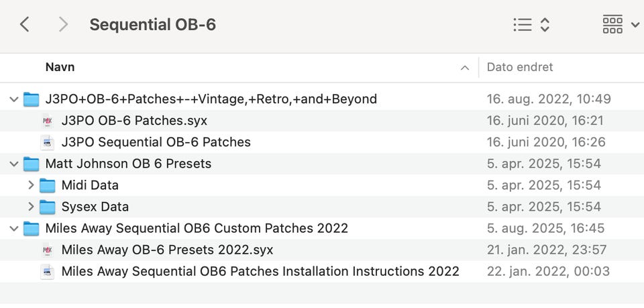Expand the Sysex Data folder
Screen dimensions: 644x308
[31, 207]
